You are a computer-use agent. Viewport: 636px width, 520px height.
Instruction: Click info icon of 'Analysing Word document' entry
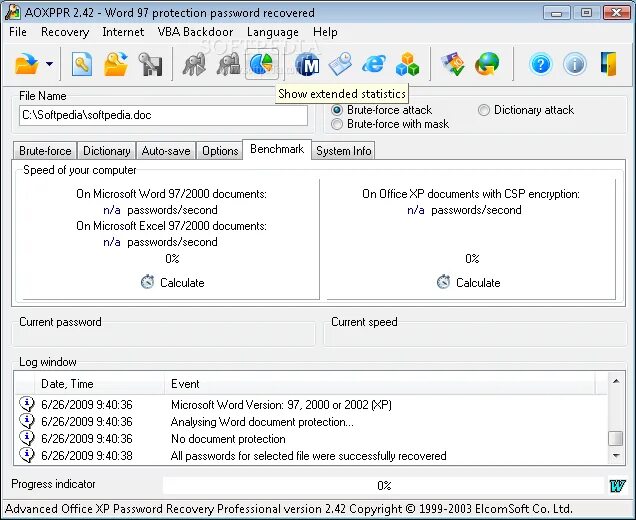coord(27,421)
